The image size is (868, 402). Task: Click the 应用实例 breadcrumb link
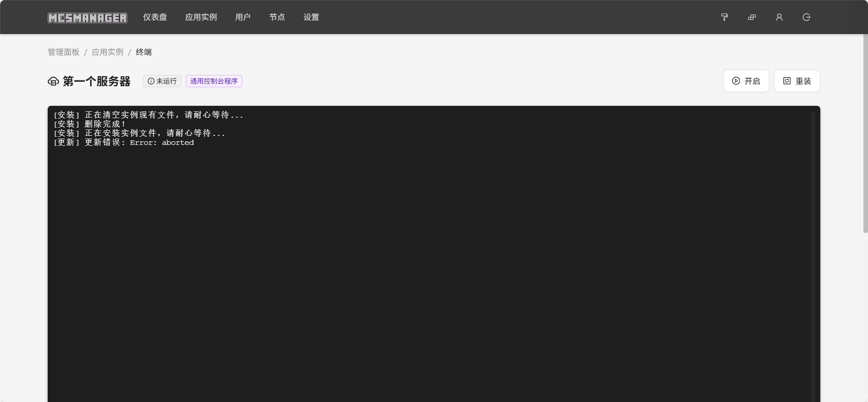click(x=108, y=52)
